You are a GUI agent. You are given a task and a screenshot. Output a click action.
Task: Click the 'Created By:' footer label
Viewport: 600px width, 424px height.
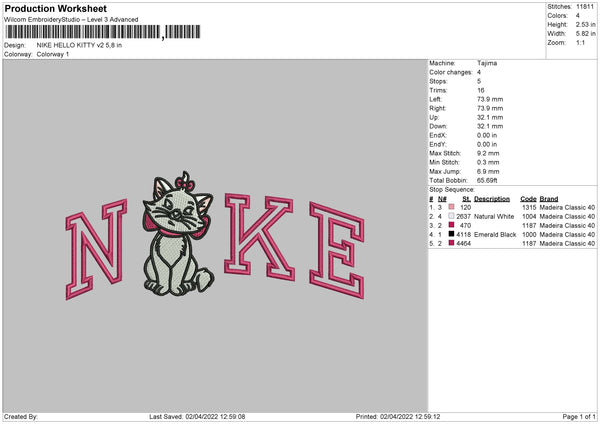(21, 417)
